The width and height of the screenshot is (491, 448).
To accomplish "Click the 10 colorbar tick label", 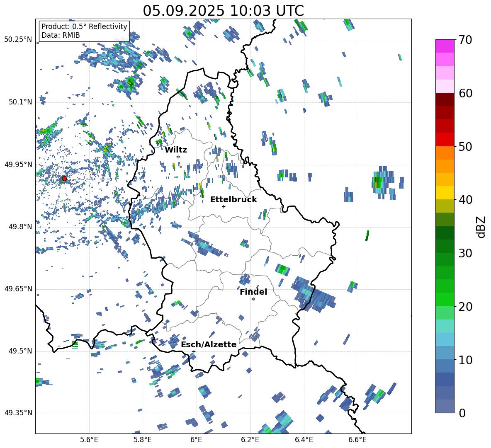I will coord(465,360).
